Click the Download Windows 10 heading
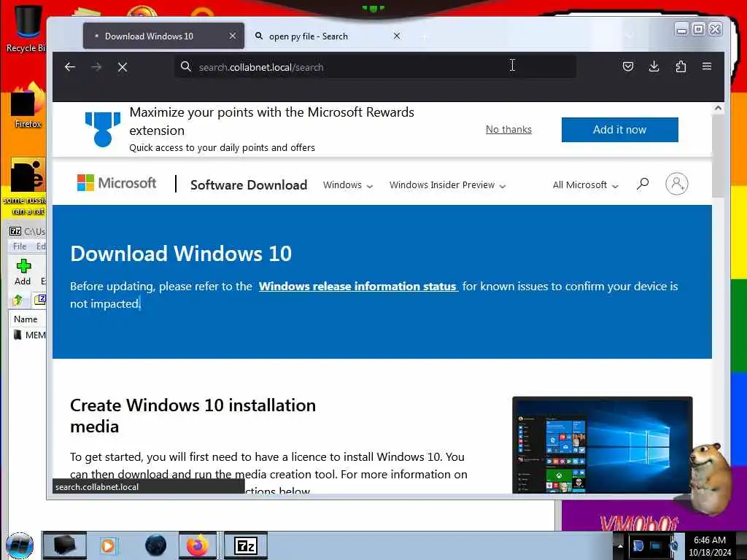The width and height of the screenshot is (747, 560). pyautogui.click(x=181, y=254)
